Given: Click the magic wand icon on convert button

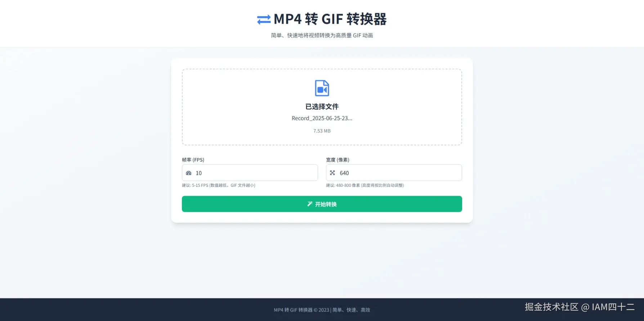Looking at the screenshot, I should pos(310,204).
